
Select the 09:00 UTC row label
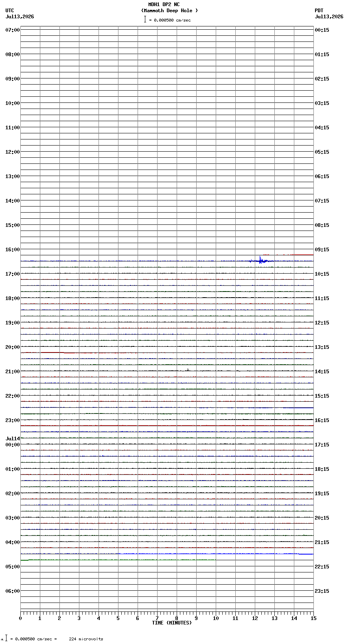tap(13, 79)
